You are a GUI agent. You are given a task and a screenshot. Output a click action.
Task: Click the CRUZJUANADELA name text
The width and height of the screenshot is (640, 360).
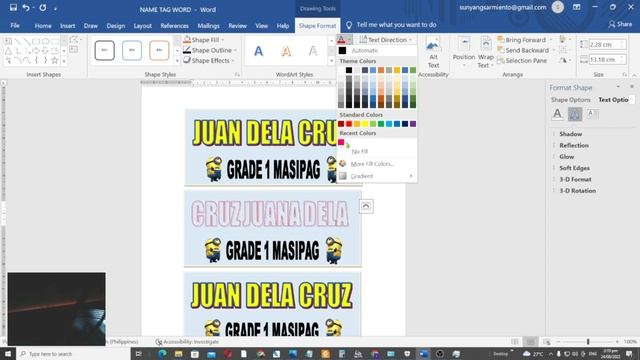tap(270, 213)
